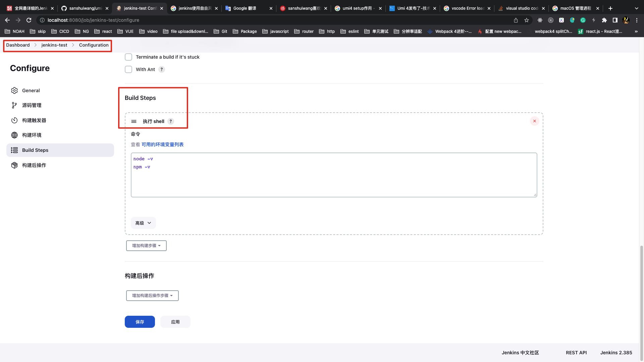The height and width of the screenshot is (362, 644).
Task: Click the 构建后操作 cube icon
Action: point(14,165)
